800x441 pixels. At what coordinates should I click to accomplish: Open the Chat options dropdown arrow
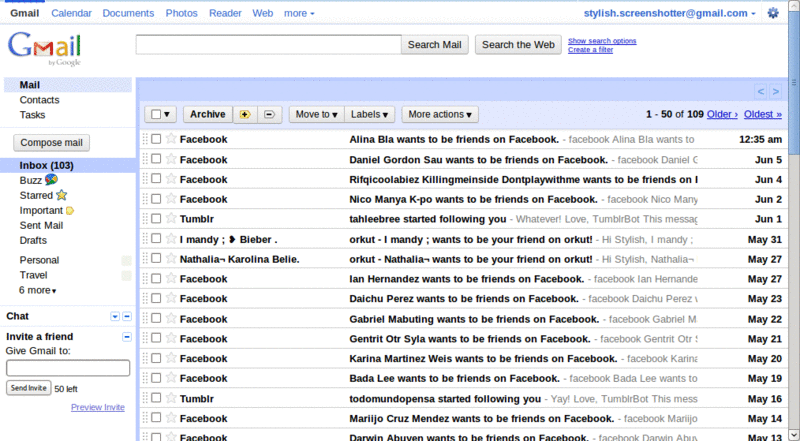click(115, 316)
